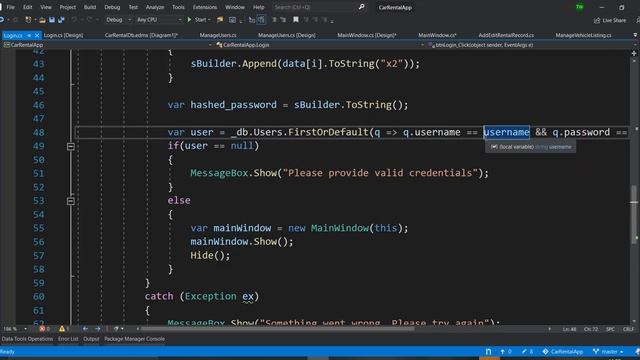Open the Output panel
The image size is (640, 360).
click(91, 339)
